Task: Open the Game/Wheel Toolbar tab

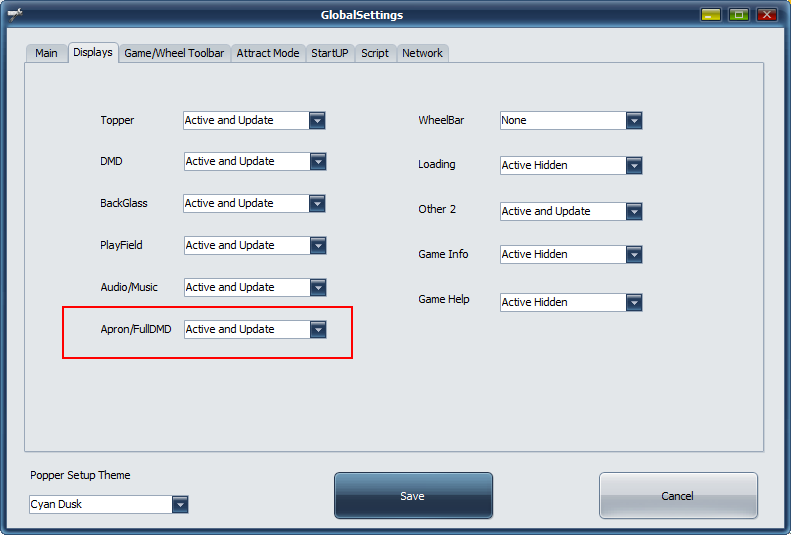Action: tap(175, 53)
